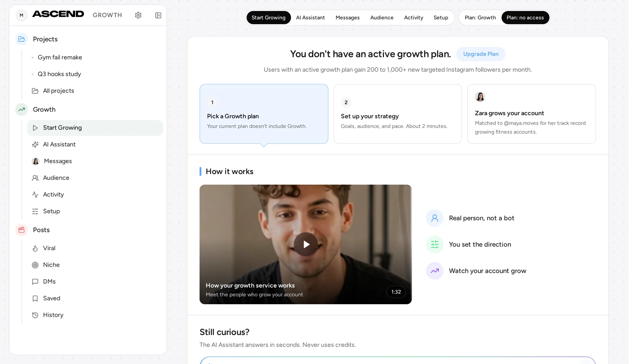Open Messages in the sidebar
Image resolution: width=633 pixels, height=364 pixels.
click(x=95, y=161)
